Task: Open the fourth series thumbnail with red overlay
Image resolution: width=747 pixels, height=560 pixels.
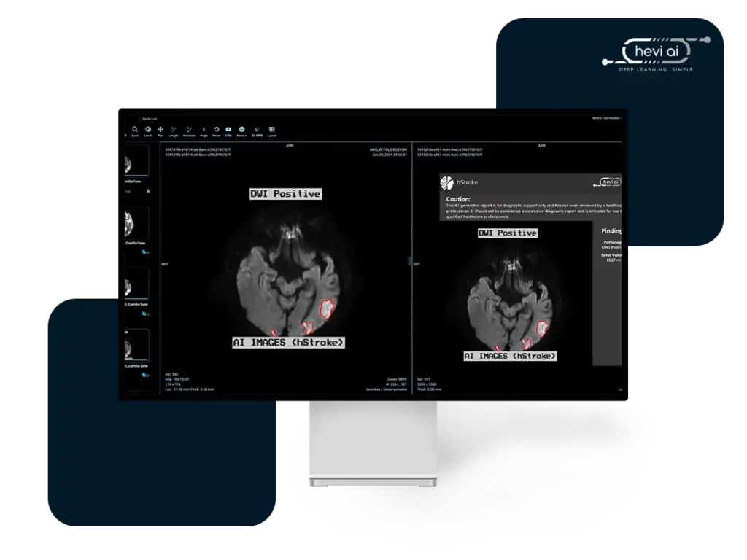Action: [x=136, y=345]
